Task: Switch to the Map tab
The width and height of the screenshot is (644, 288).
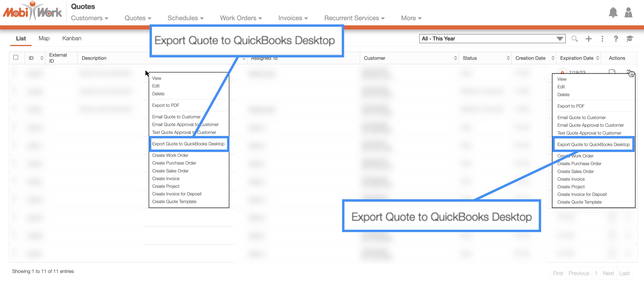Action: coord(44,38)
